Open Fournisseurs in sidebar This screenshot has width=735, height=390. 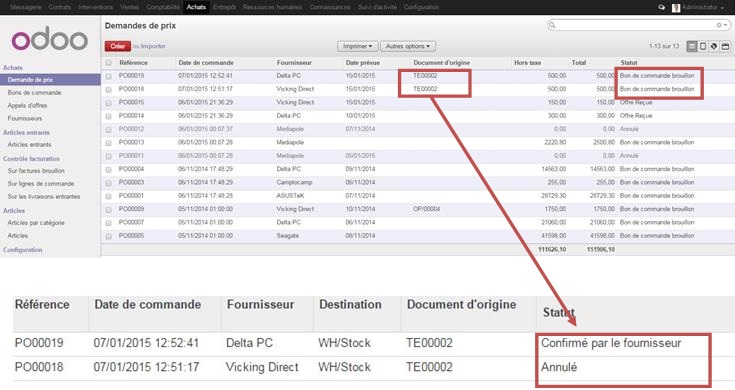tap(25, 118)
